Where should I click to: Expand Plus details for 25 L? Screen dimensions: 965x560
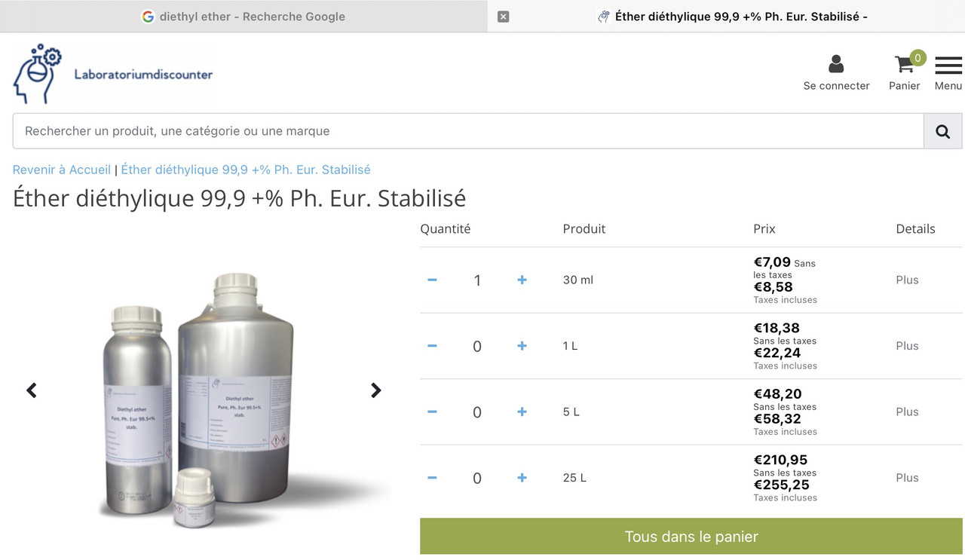pyautogui.click(x=907, y=478)
